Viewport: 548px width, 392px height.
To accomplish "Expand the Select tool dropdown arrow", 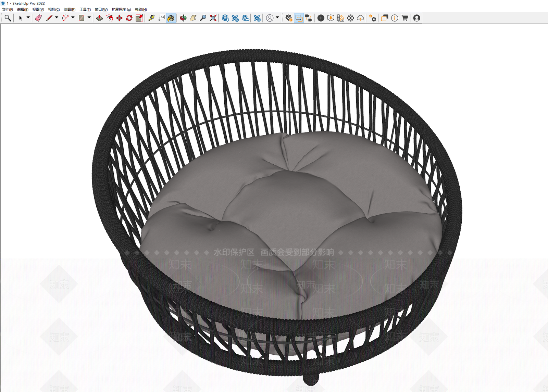I will [x=28, y=17].
